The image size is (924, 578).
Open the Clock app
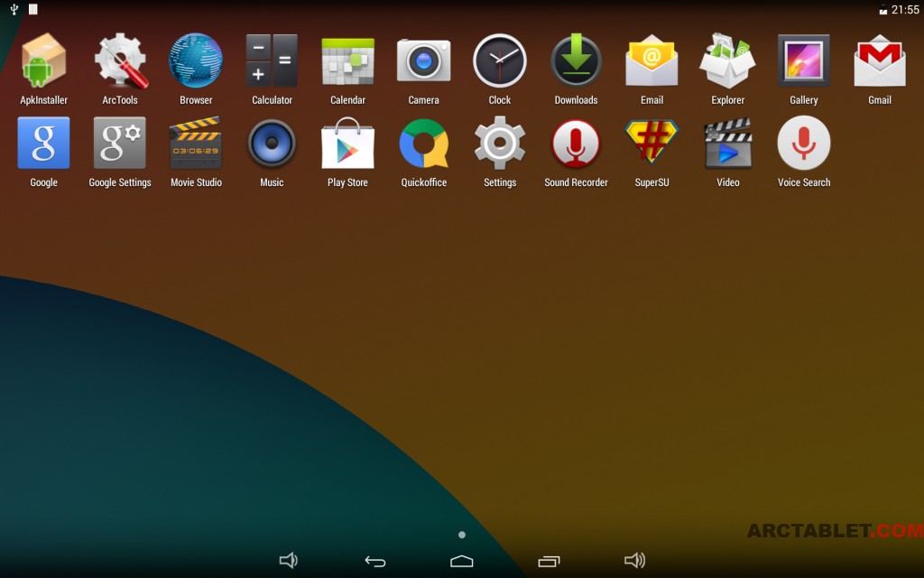[500, 61]
